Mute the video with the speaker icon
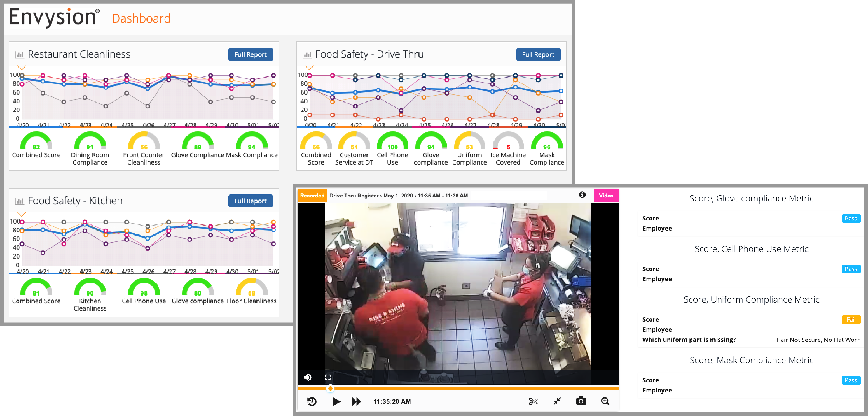868x416 pixels. (308, 377)
